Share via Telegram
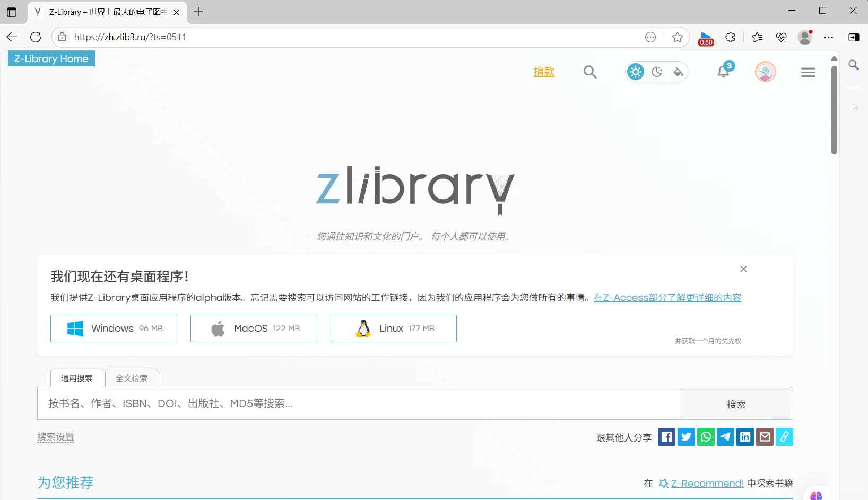 tap(726, 437)
